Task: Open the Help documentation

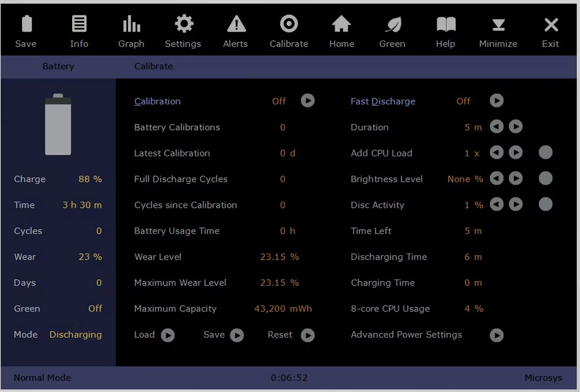Action: point(445,30)
